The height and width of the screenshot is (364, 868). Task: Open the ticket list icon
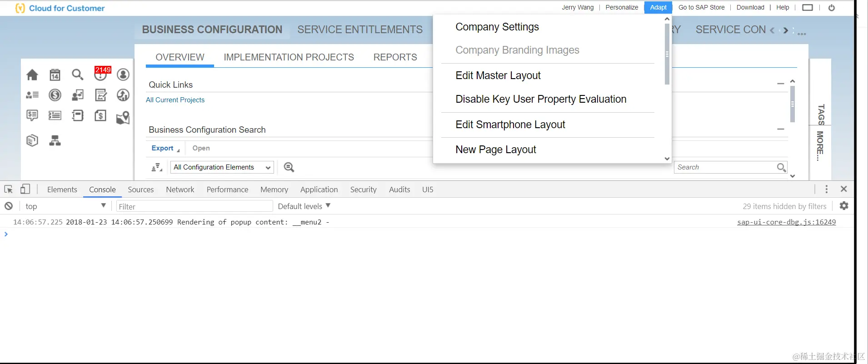coord(55,115)
